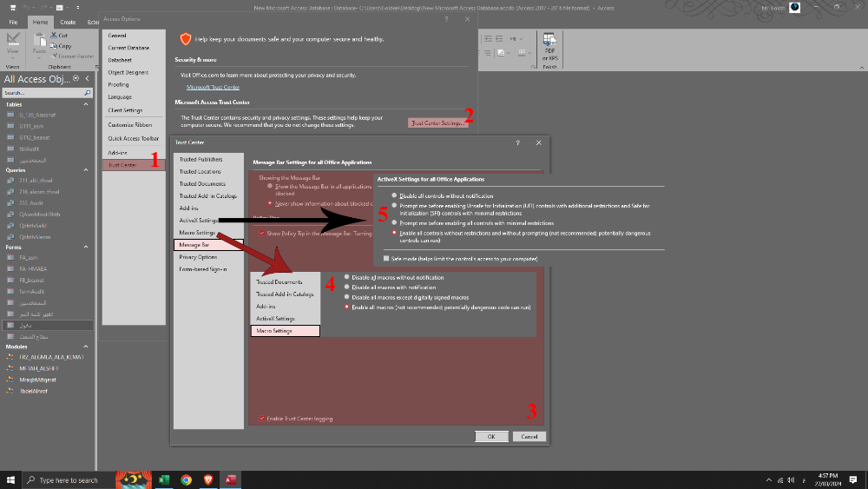Switch to the Create ribbon tab
This screenshot has width=868, height=489.
[68, 23]
